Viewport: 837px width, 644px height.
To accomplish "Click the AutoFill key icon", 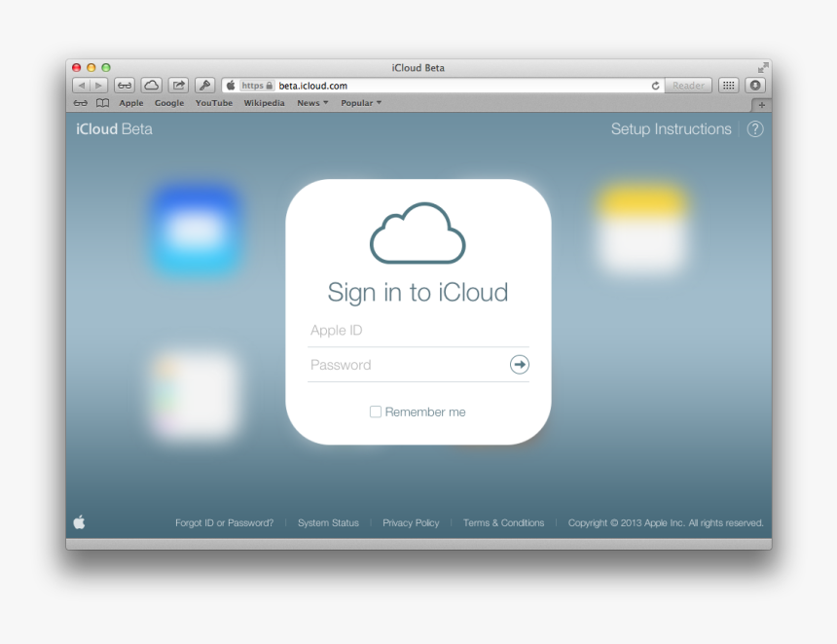I will (204, 85).
